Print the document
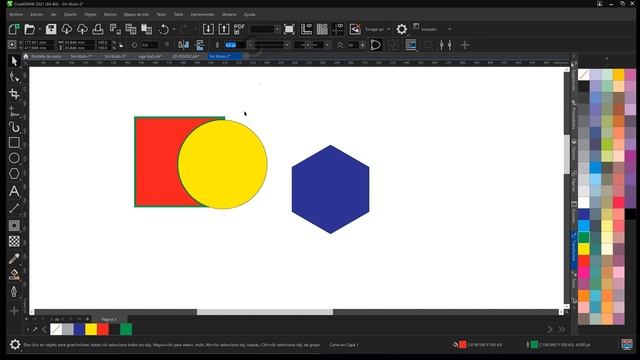Image resolution: width=640 pixels, height=360 pixels. pyautogui.click(x=98, y=29)
